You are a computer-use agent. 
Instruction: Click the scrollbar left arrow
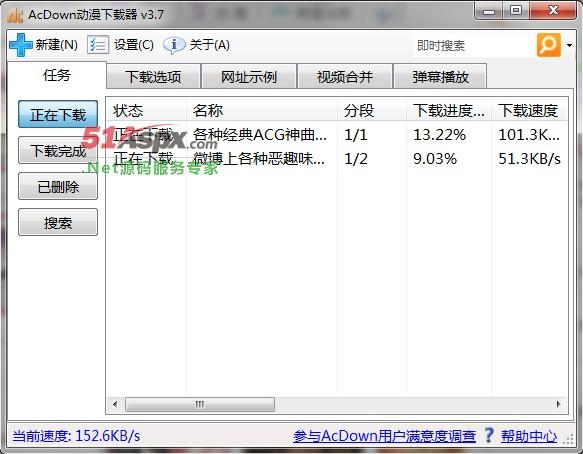[x=115, y=404]
